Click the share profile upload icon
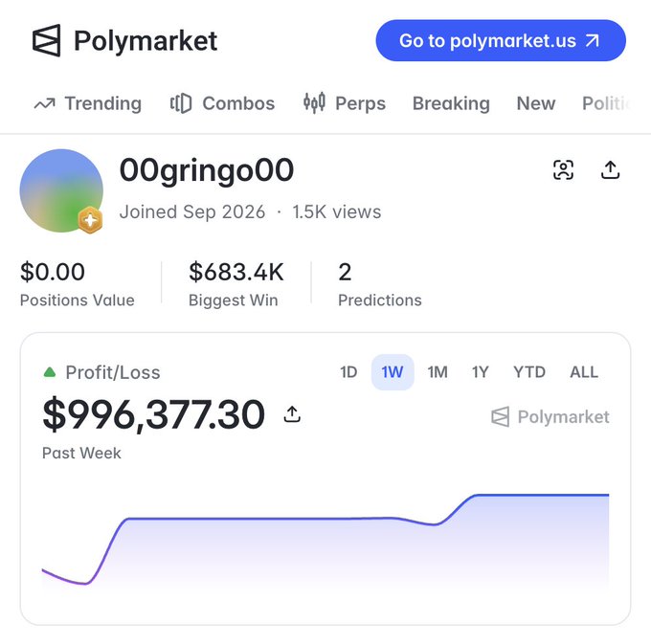The height and width of the screenshot is (644, 651). click(611, 170)
